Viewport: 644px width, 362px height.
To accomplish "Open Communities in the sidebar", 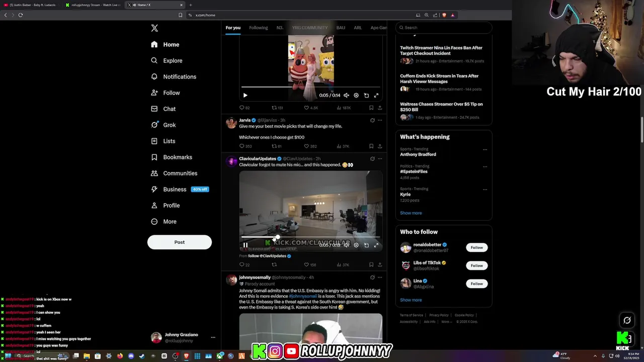I will point(174,173).
